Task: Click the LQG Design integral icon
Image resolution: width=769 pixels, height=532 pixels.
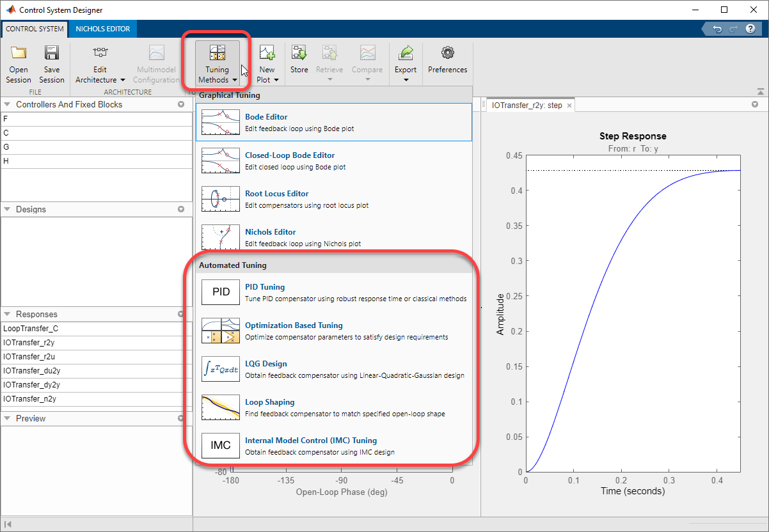Action: point(220,369)
